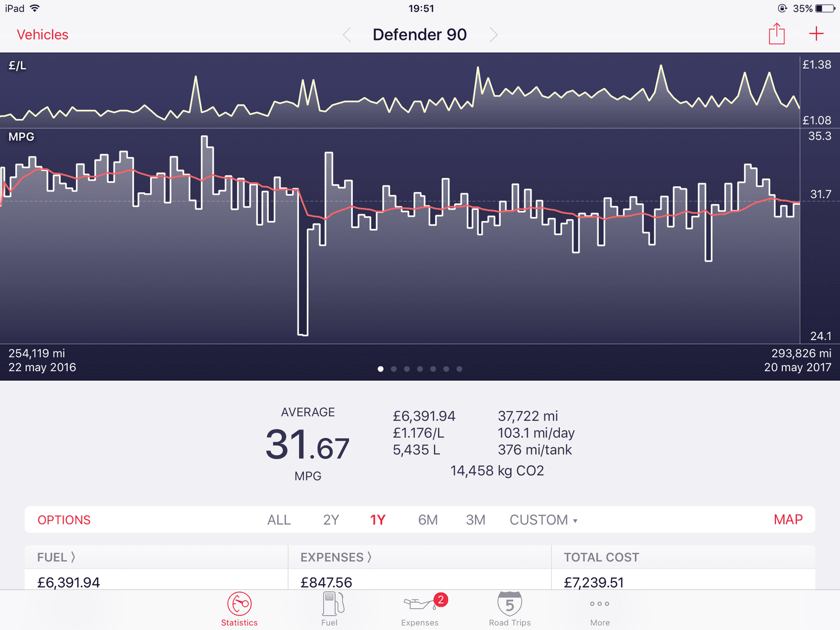Open OPTIONS for statistics
Screen dimensions: 840x630
64,520
